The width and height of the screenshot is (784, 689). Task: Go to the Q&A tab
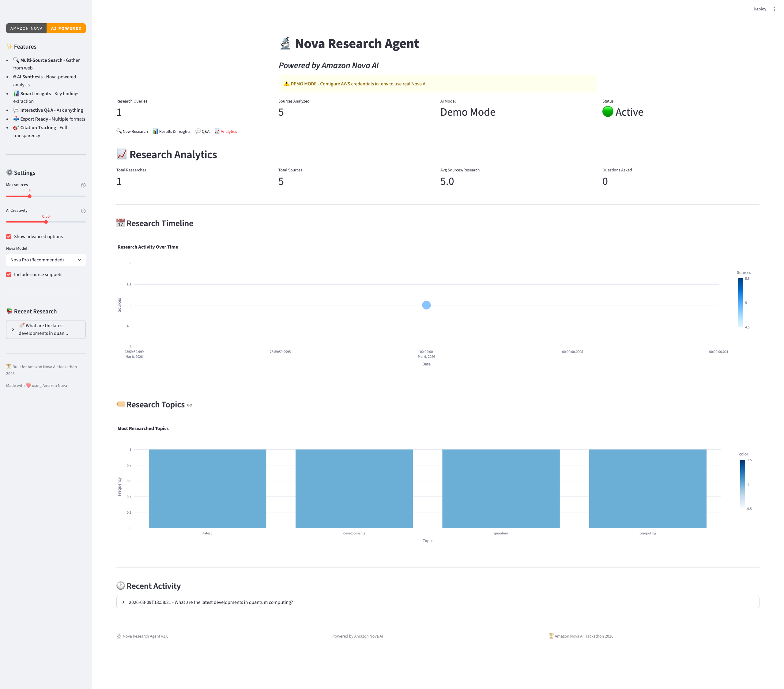pyautogui.click(x=202, y=132)
